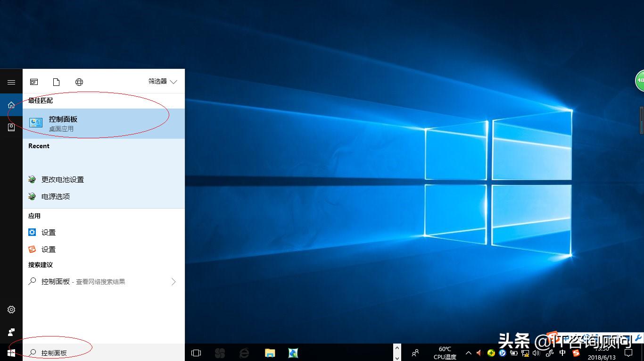
Task: Expand the hamburger menu in search panel
Action: pos(11,81)
